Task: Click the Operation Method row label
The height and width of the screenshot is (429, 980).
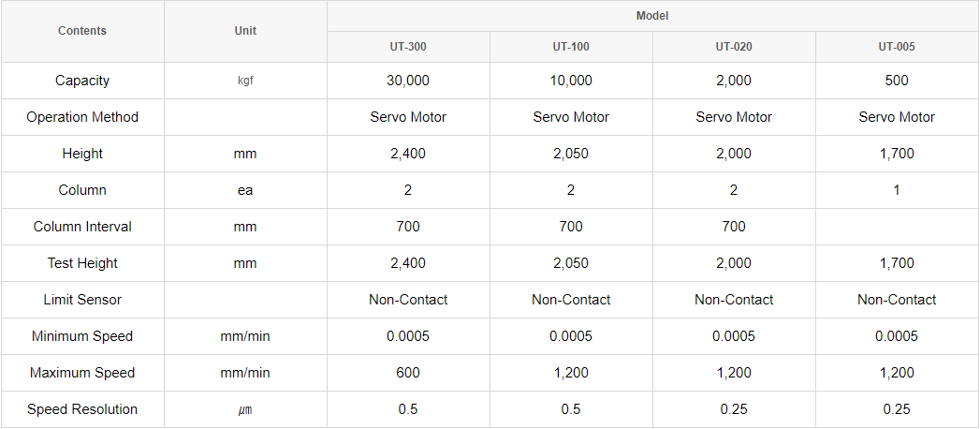Action: tap(82, 117)
